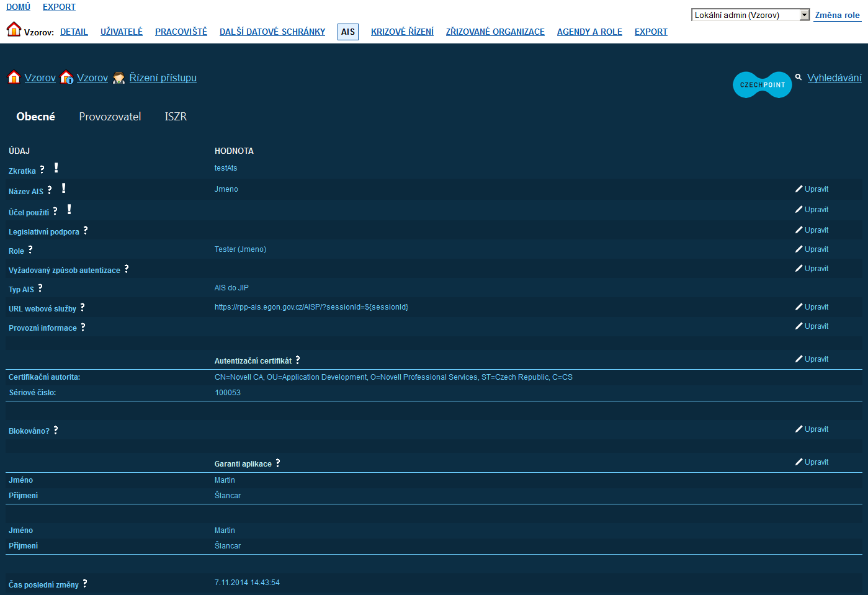The width and height of the screenshot is (868, 595).
Task: Edit Účel použití via Upravit
Action: click(812, 210)
